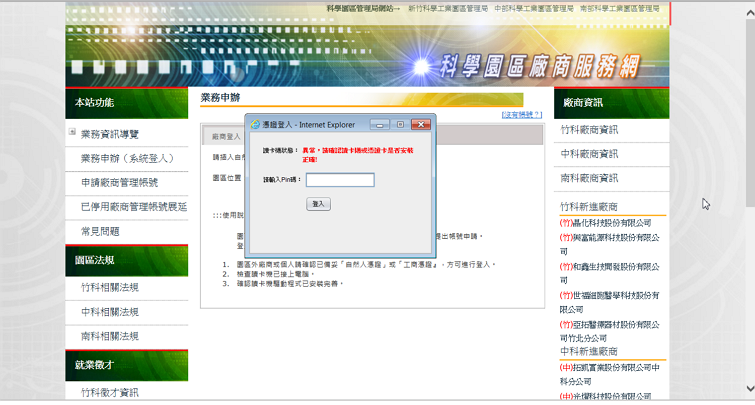
Task: Open company link (竹)興富能源科技股份有限公司
Action: click(609, 244)
